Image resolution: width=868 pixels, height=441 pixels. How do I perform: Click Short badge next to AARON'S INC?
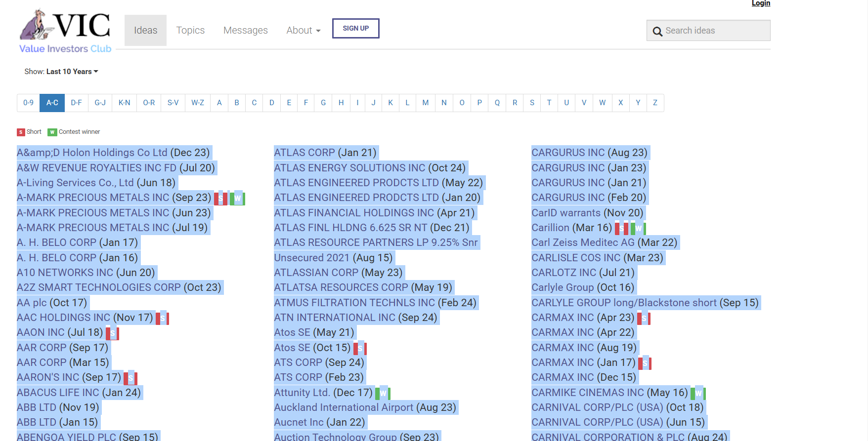pos(130,378)
